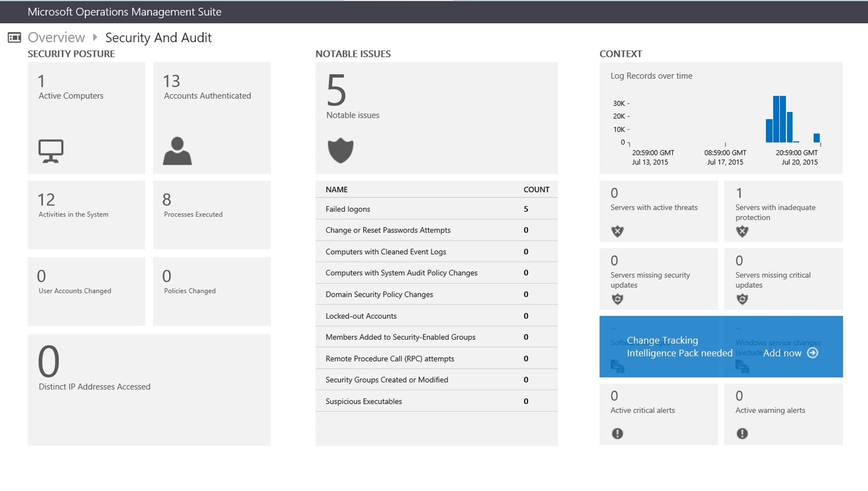Select the Locked-out Accounts row

436,316
